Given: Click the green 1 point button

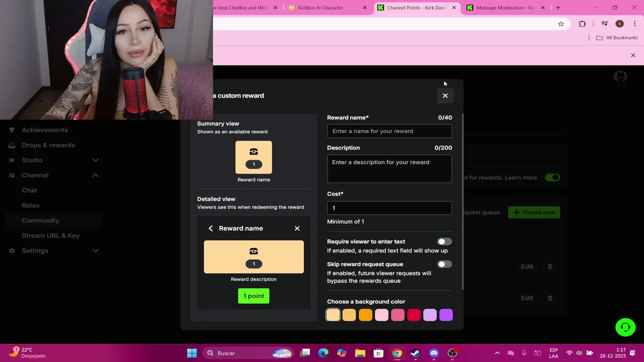Looking at the screenshot, I should coord(254,296).
